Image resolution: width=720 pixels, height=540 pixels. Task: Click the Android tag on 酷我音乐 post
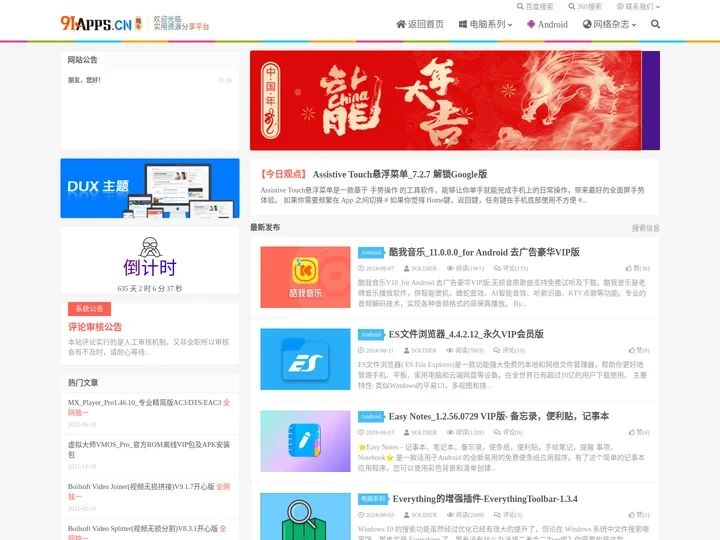[371, 253]
